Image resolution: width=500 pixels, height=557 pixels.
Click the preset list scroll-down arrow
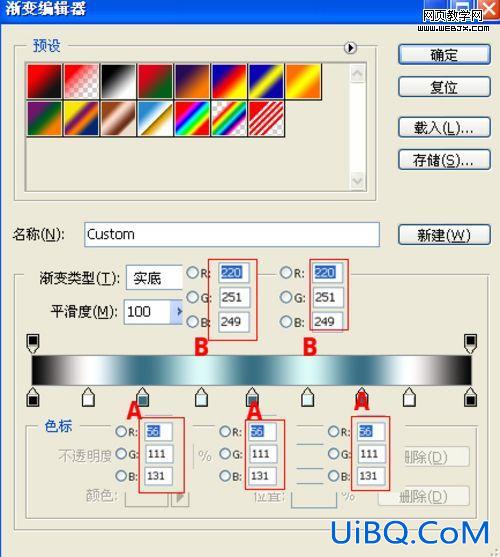357,181
